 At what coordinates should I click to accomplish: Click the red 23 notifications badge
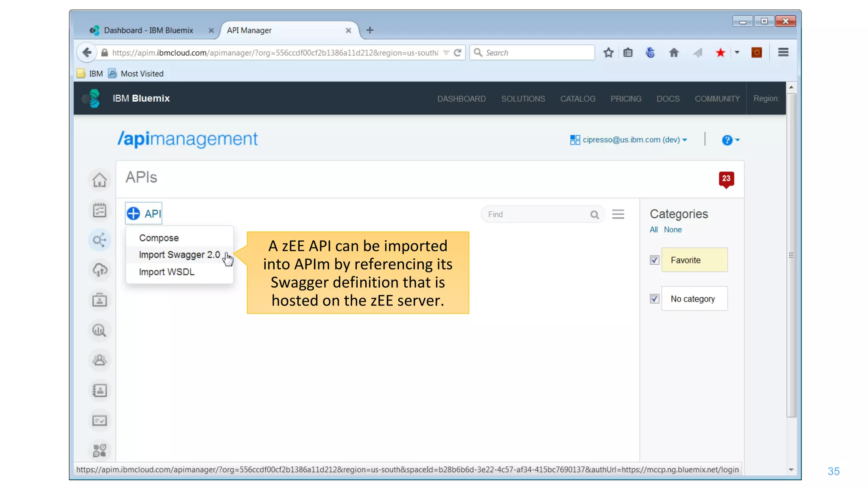pos(726,179)
